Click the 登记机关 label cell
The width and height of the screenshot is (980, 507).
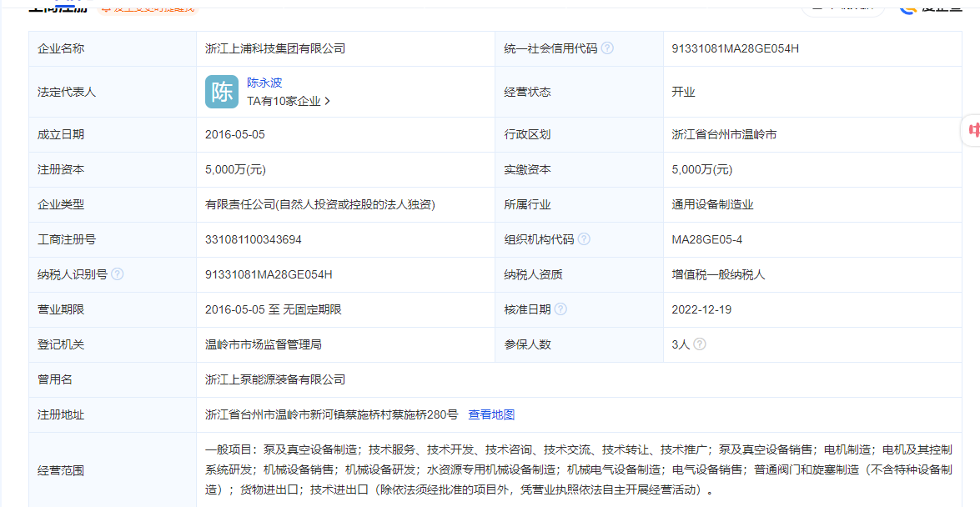click(113, 344)
